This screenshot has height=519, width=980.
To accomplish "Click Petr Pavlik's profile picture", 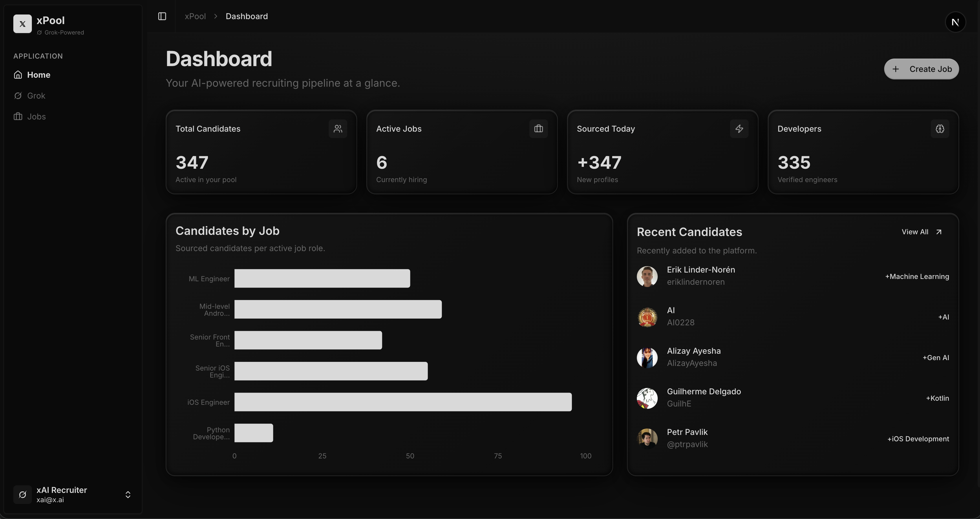I will pyautogui.click(x=647, y=438).
